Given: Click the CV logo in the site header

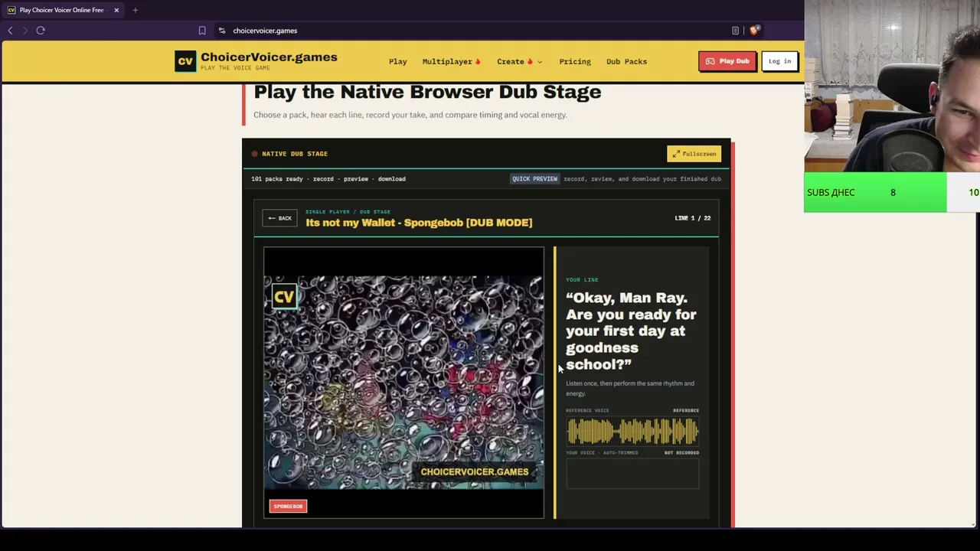Looking at the screenshot, I should 185,61.
